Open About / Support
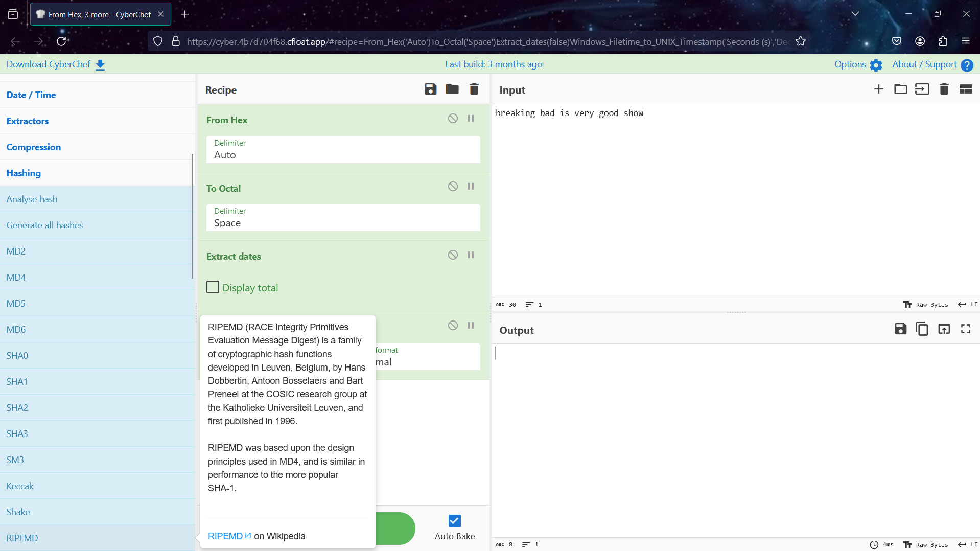 coord(932,64)
